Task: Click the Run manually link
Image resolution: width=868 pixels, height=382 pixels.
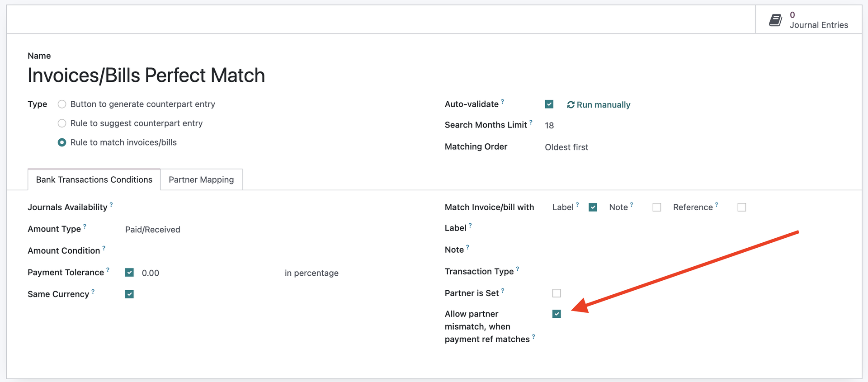Action: [603, 105]
